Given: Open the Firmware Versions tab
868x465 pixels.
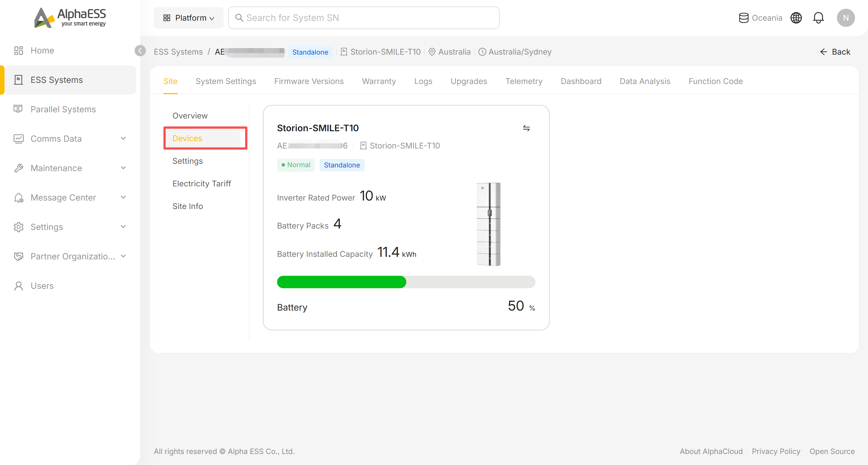Looking at the screenshot, I should point(309,81).
